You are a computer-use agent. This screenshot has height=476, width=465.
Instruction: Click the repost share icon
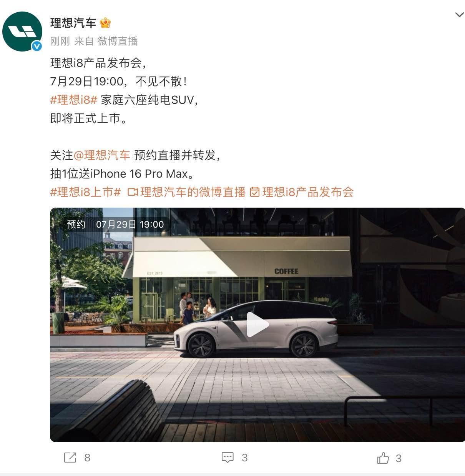70,458
